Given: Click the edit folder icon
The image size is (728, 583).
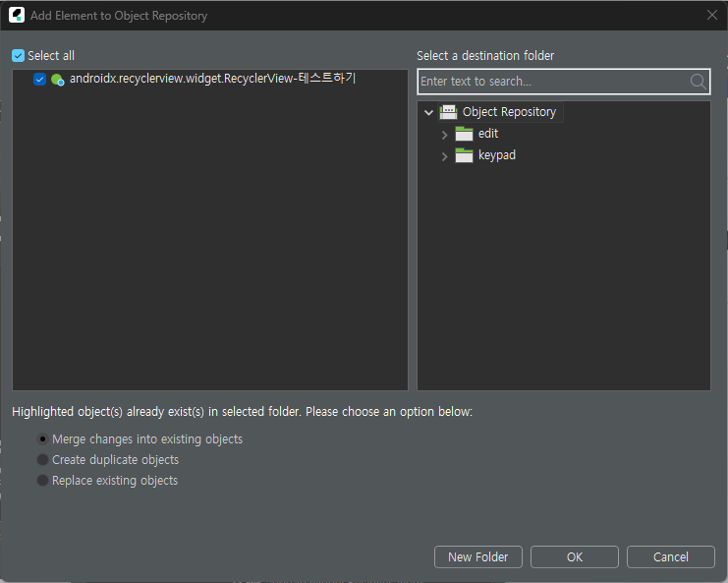Looking at the screenshot, I should tap(464, 134).
